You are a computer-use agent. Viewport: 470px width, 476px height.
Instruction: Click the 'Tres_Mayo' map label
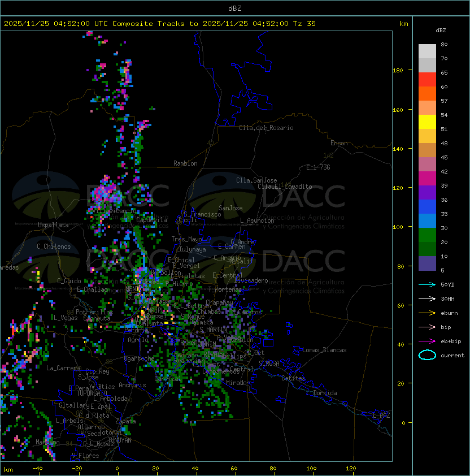186,239
